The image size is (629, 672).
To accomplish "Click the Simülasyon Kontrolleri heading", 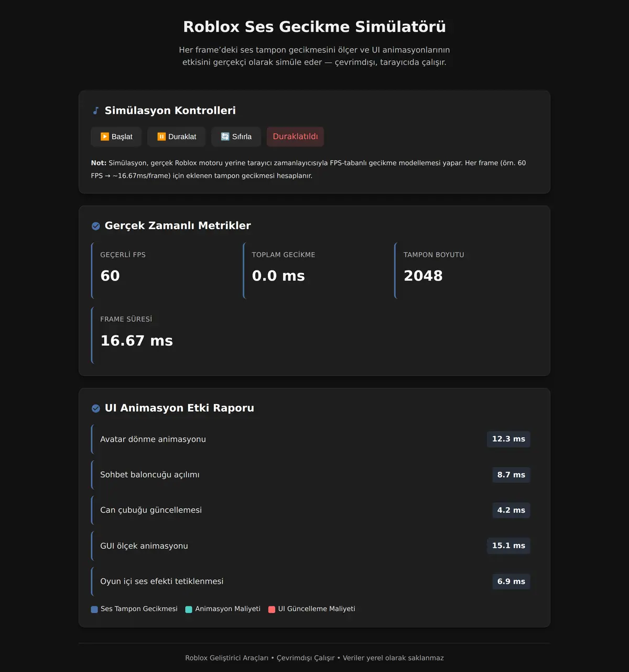I will [170, 111].
